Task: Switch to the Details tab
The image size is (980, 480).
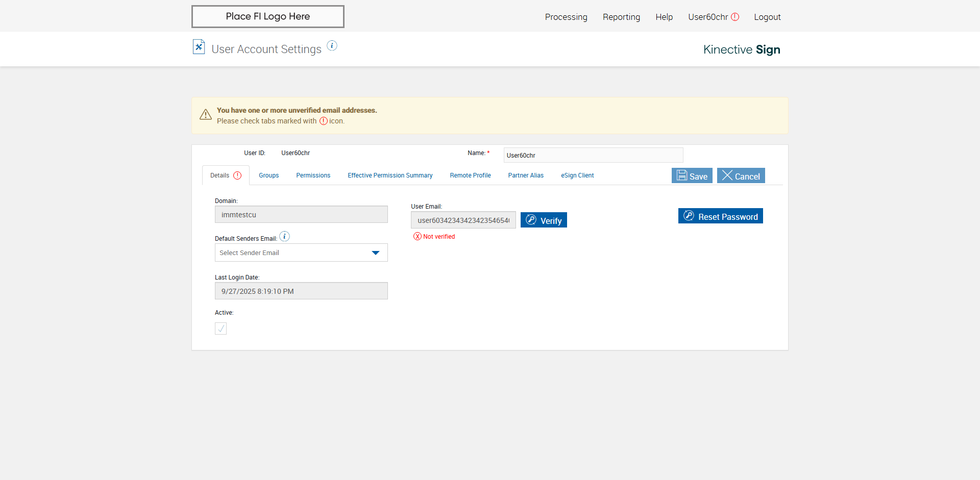Action: [x=226, y=175]
